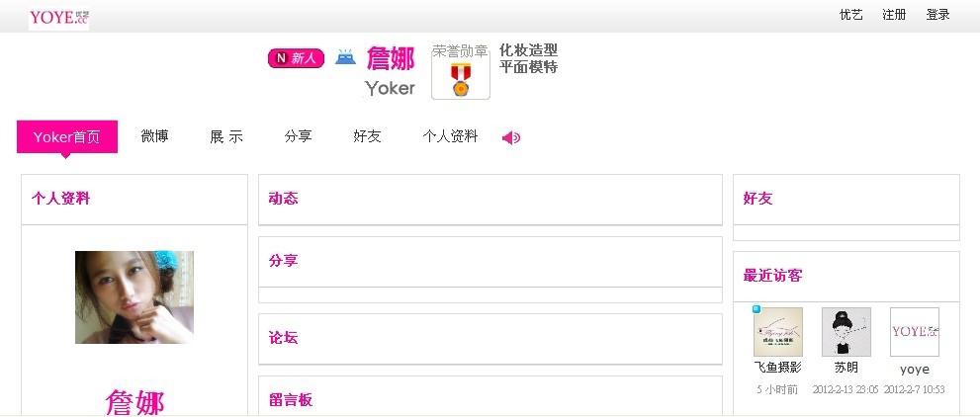Click the YOYE logo in header
Screen dimensions: 980x417
pos(58,18)
